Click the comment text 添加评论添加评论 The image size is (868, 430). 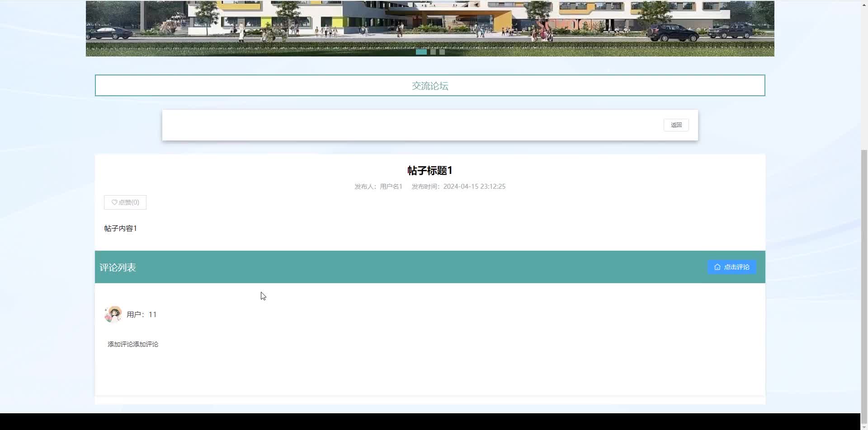132,344
